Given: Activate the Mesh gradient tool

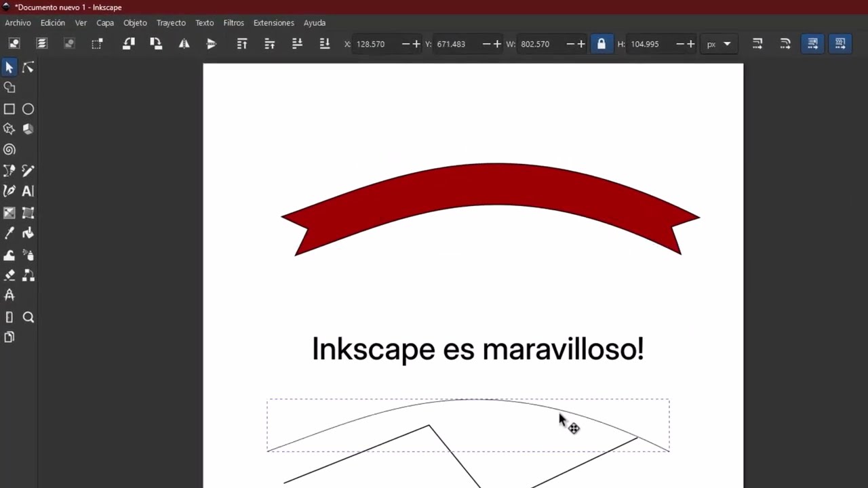Looking at the screenshot, I should click(x=28, y=213).
